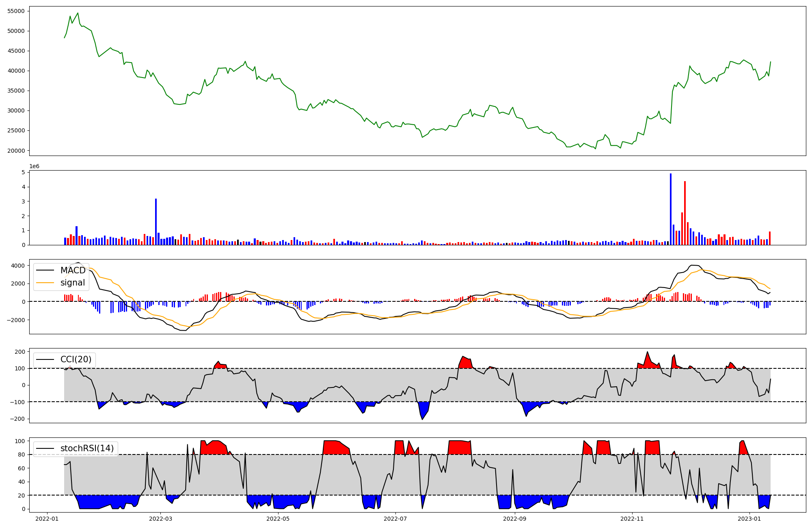
Task: Click the 2022-03 x-axis date label
Action: 161,519
